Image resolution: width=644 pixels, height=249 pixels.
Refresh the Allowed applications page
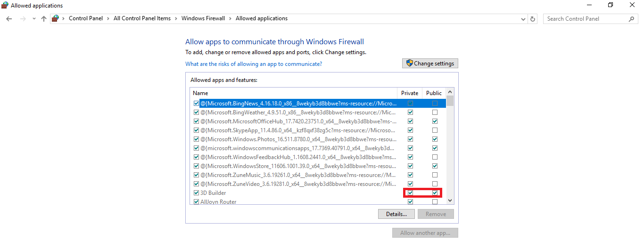click(533, 19)
